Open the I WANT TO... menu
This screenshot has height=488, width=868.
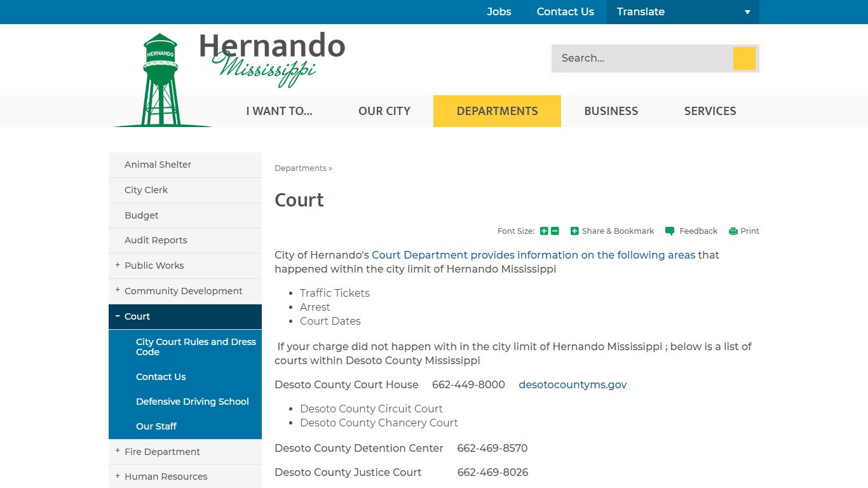point(280,111)
